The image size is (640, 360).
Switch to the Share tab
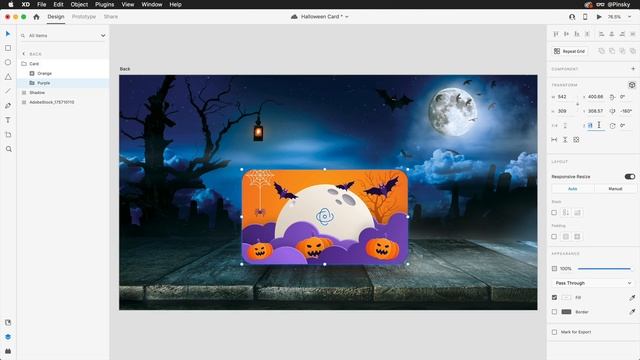pos(111,17)
